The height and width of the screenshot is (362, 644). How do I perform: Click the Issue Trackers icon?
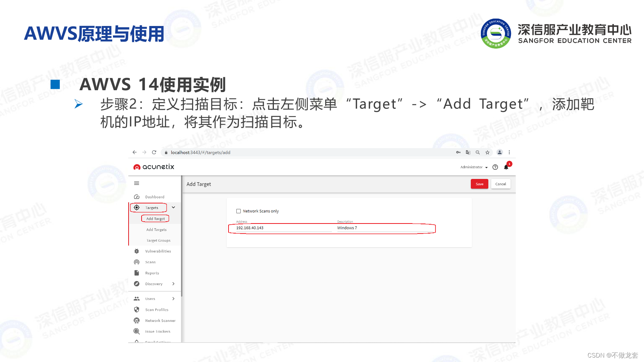pos(136,331)
